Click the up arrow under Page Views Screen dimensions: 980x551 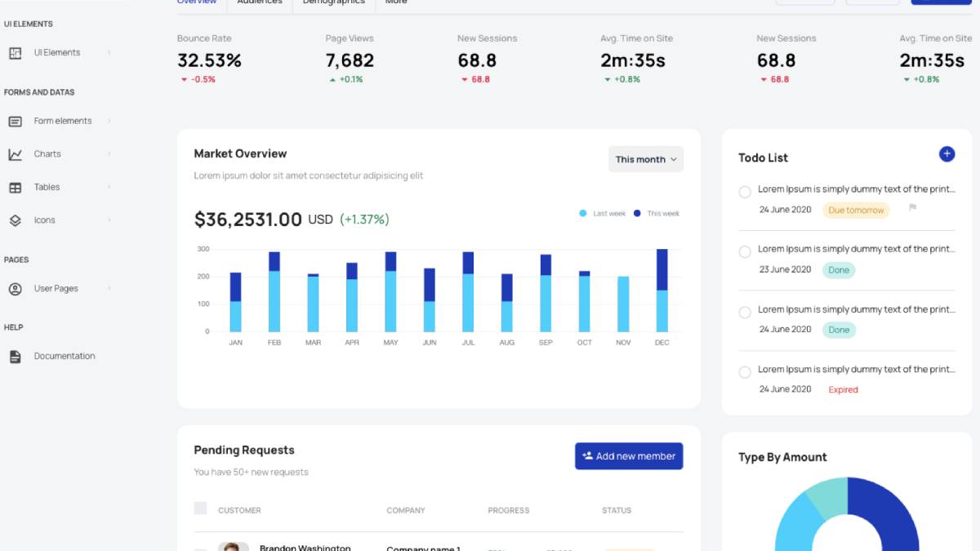click(x=332, y=80)
